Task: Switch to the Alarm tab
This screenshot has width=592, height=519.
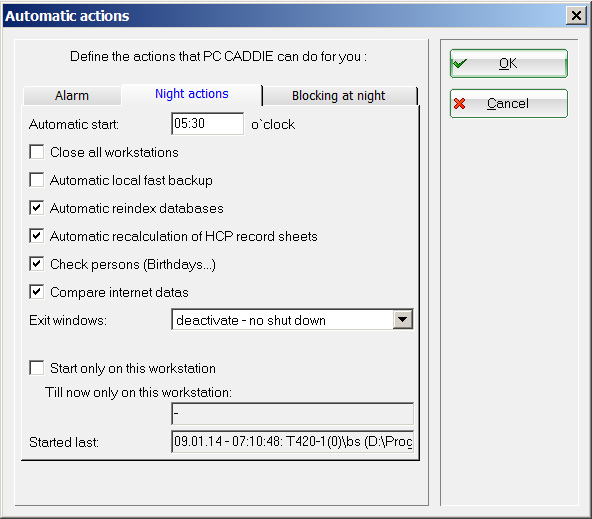Action: coord(72,95)
